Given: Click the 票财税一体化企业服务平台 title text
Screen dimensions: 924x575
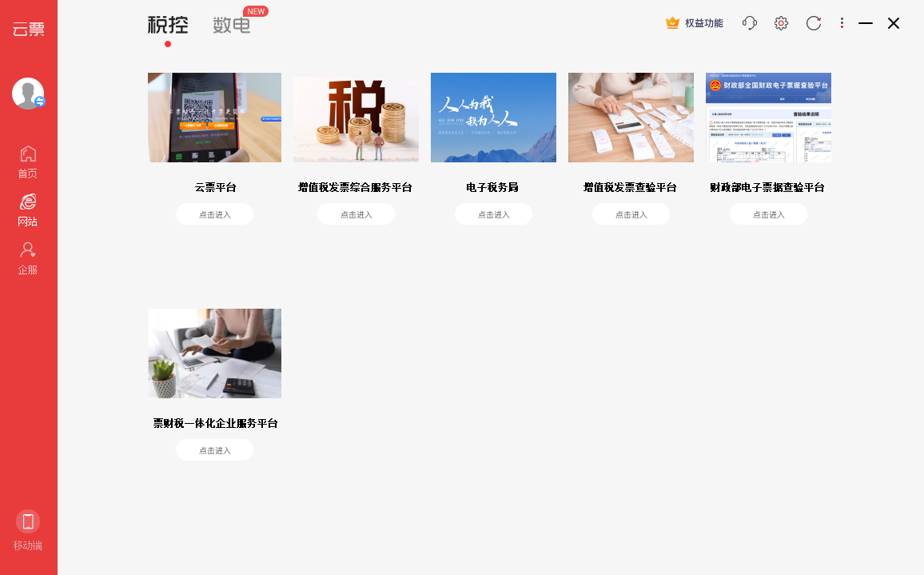Looking at the screenshot, I should point(215,423).
